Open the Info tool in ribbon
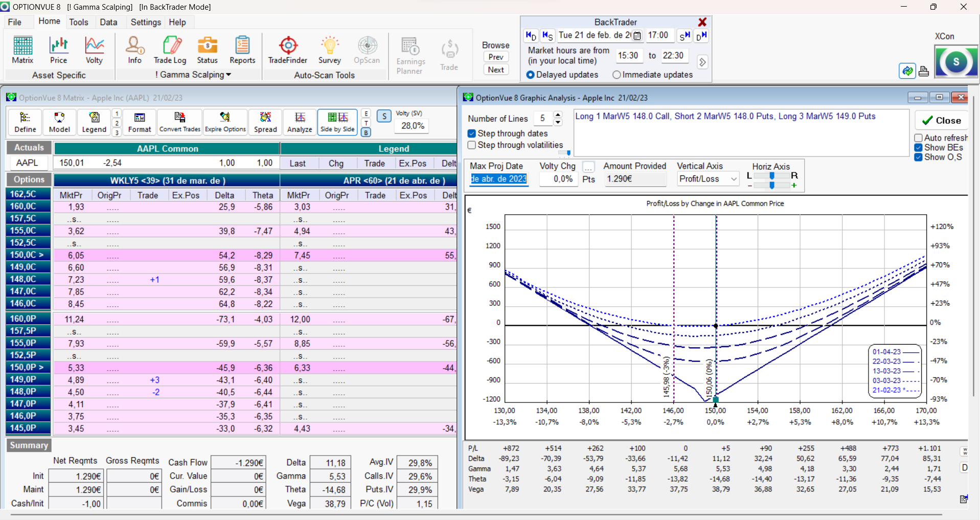 135,50
